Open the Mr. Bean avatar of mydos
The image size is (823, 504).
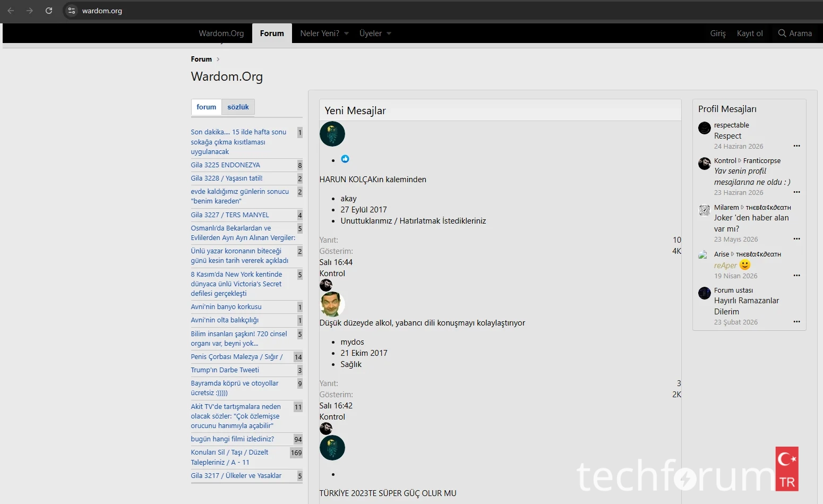pyautogui.click(x=332, y=304)
